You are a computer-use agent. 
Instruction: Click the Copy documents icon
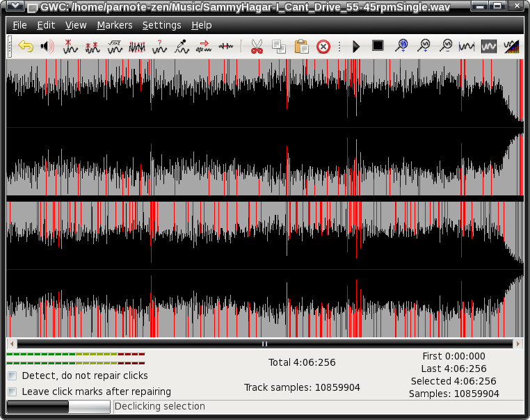click(279, 47)
